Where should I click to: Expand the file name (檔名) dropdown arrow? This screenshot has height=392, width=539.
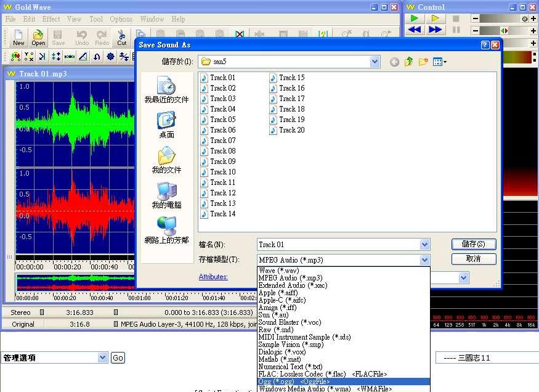click(424, 245)
